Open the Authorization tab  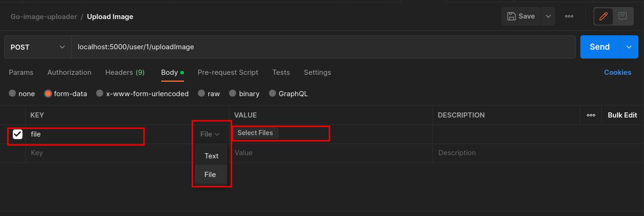point(69,72)
